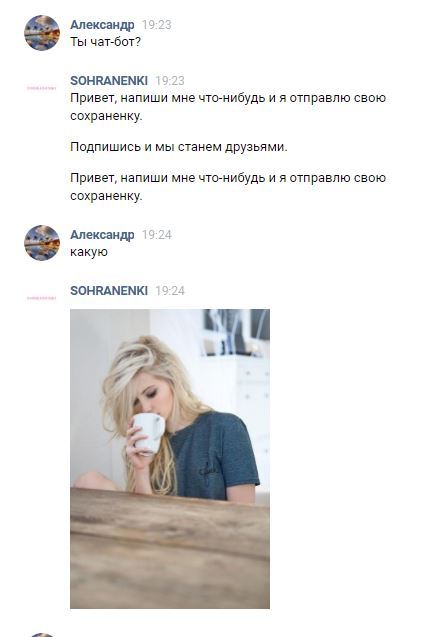Open SOHRANENKI name link at 19:24

click(109, 290)
